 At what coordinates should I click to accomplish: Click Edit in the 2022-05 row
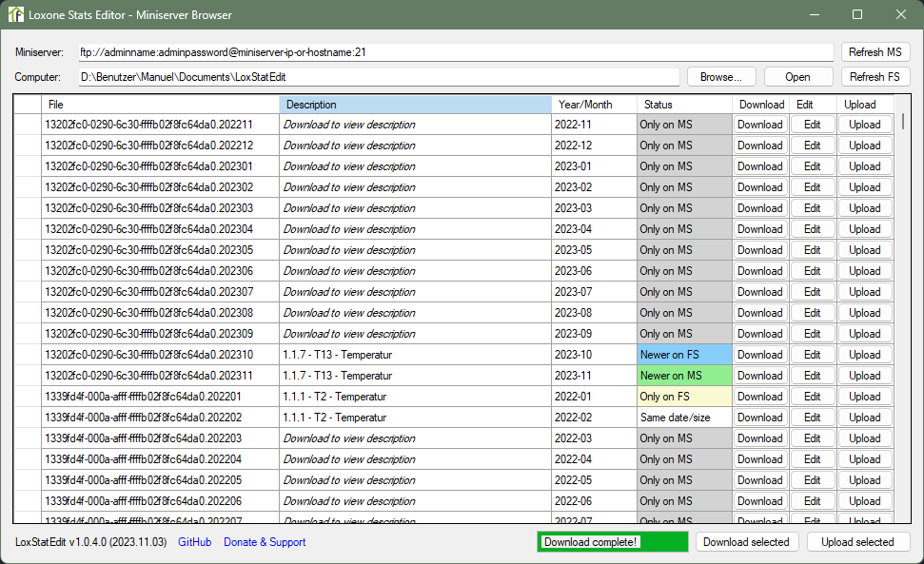(x=813, y=479)
